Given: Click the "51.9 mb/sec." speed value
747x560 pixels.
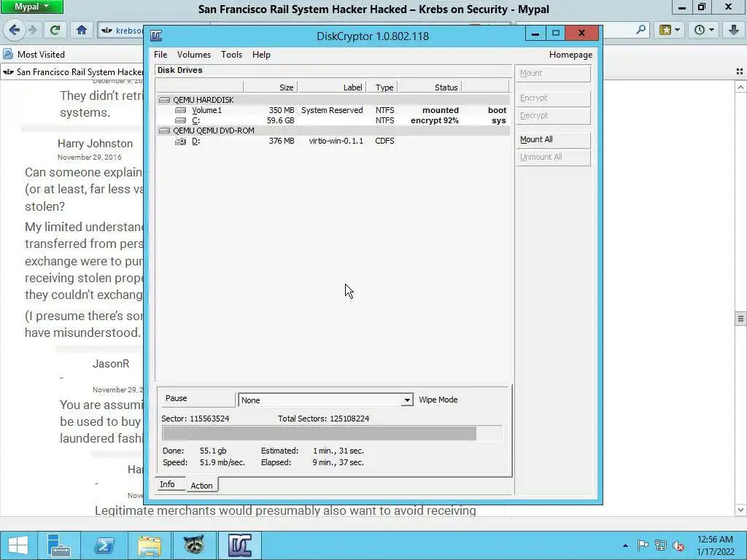Looking at the screenshot, I should [x=222, y=462].
